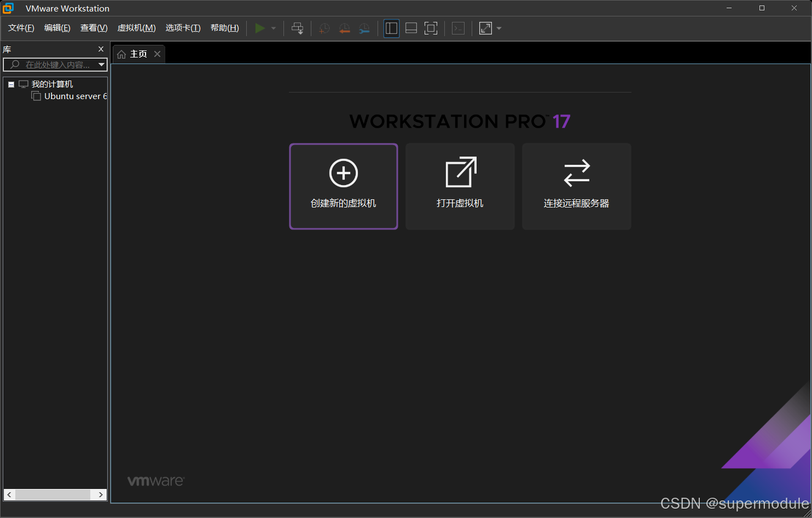
Task: Click the library scrollbar right arrow
Action: (x=101, y=495)
